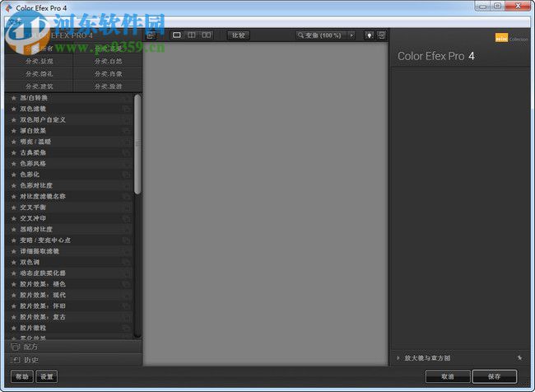Toggle favorite star for 明亮 / 温暖
535x392 pixels.
click(14, 142)
